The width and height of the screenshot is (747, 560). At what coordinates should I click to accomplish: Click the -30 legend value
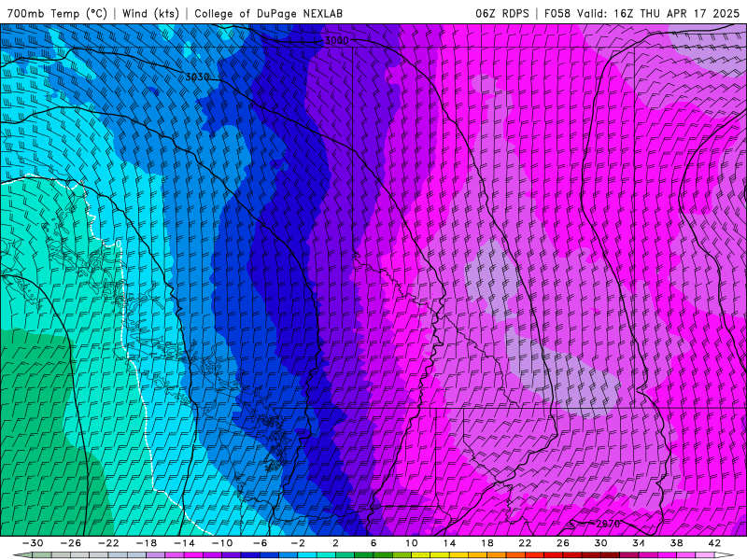33,543
